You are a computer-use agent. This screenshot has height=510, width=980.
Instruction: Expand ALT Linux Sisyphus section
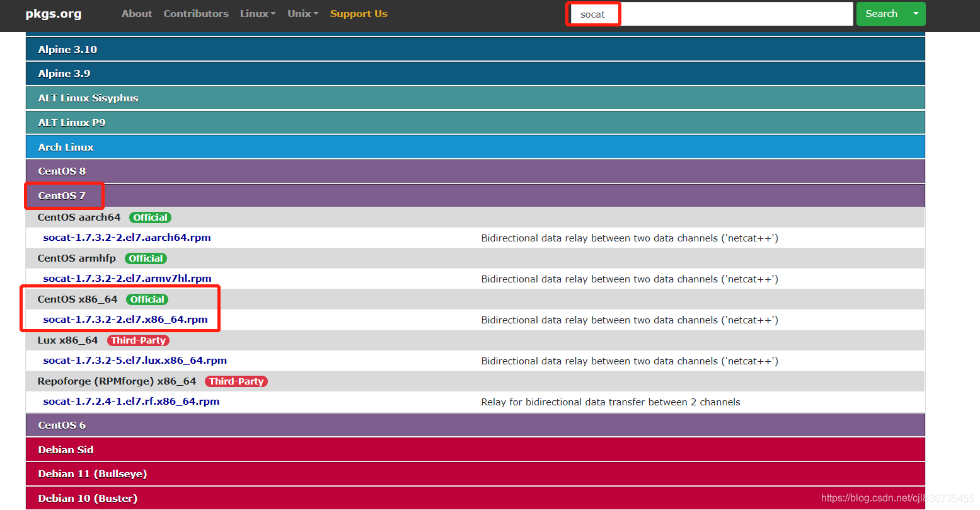coord(475,98)
